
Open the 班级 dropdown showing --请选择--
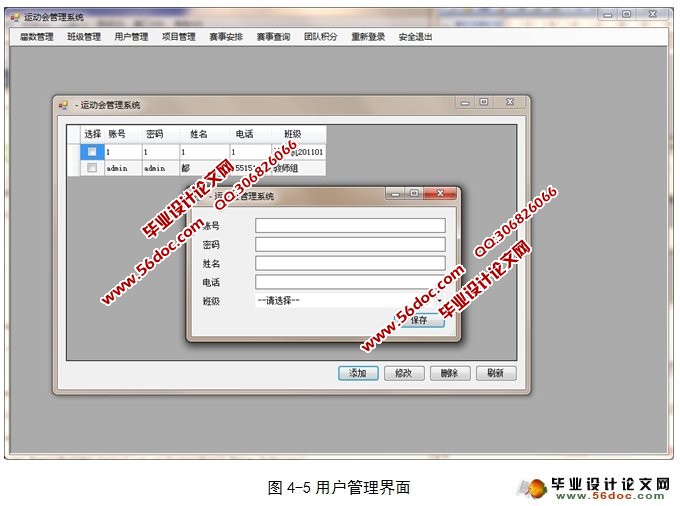pyautogui.click(x=349, y=300)
